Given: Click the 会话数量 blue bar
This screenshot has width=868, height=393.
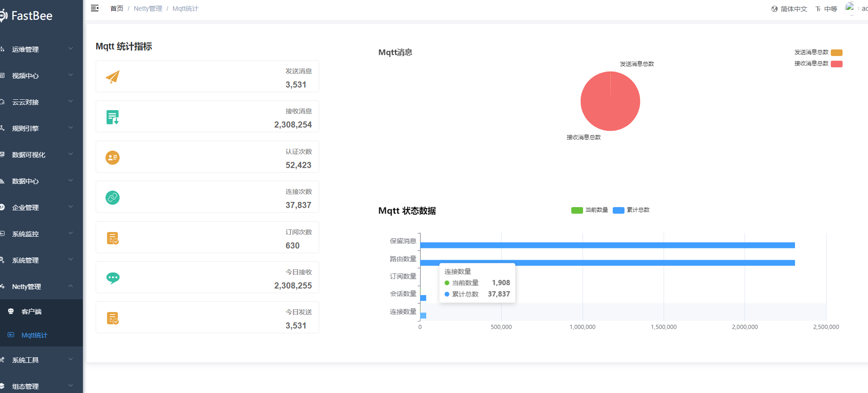Looking at the screenshot, I should [x=423, y=298].
